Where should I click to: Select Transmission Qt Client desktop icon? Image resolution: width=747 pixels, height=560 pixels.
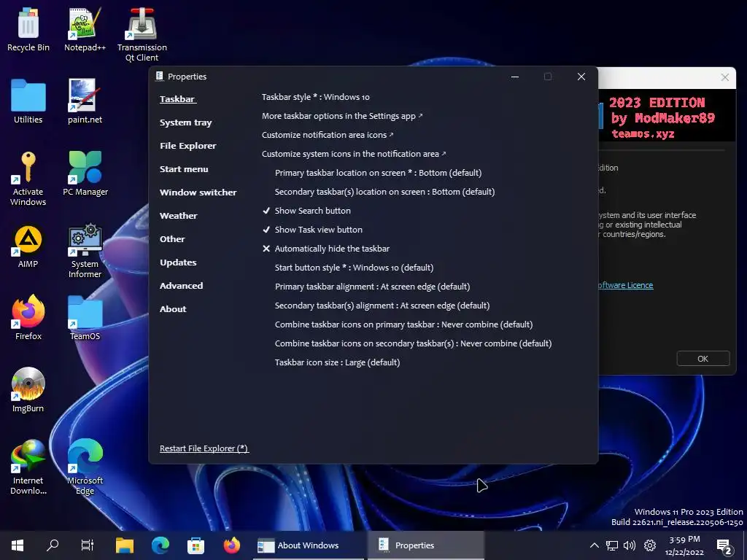(x=142, y=34)
